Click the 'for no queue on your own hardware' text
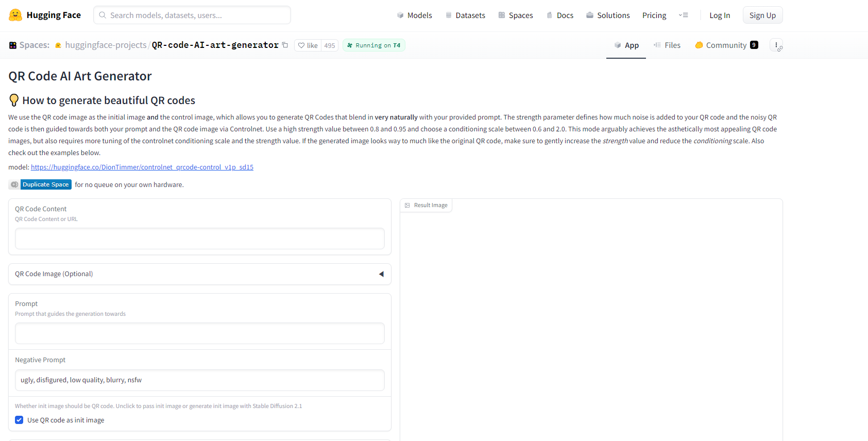 (129, 184)
